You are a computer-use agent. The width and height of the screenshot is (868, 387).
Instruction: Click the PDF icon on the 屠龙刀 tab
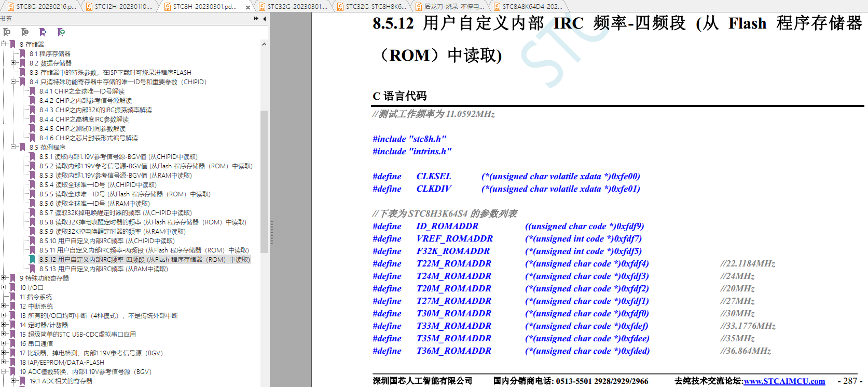point(418,7)
